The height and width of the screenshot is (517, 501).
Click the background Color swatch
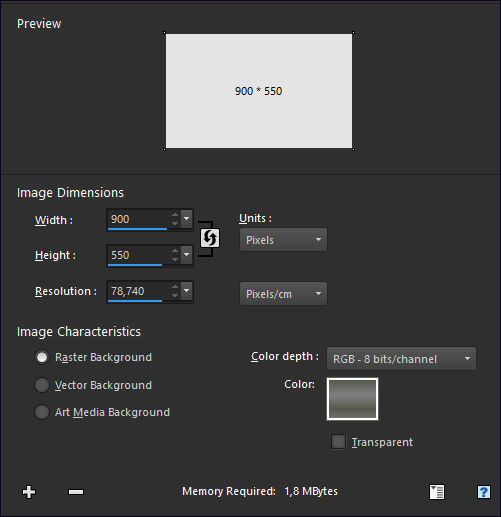pyautogui.click(x=352, y=399)
